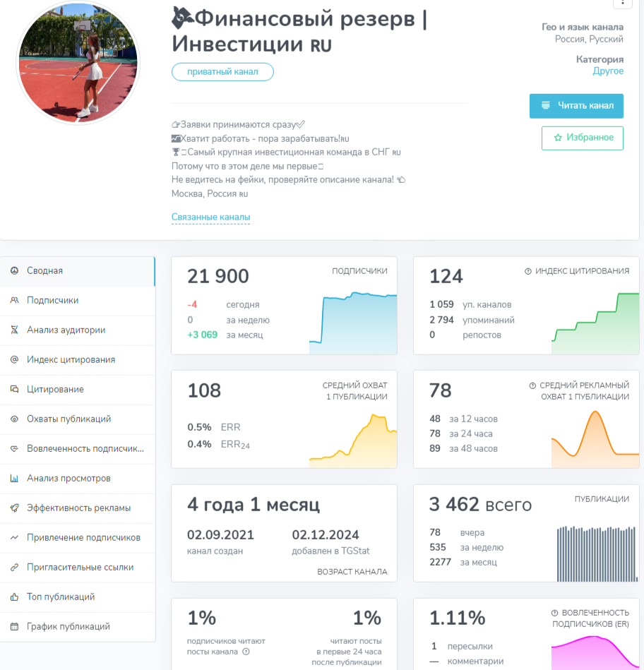
Task: Click the eye icon for Охваты публикаций
Action: coord(15,419)
